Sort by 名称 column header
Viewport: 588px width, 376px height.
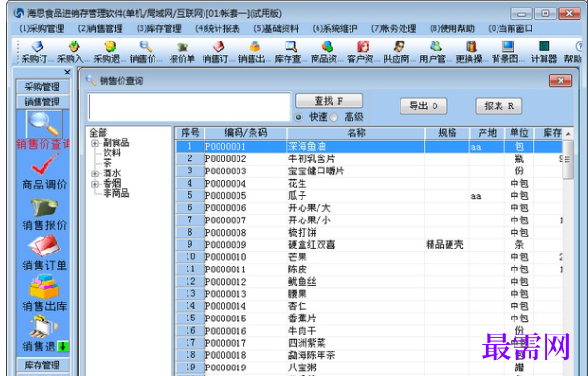pyautogui.click(x=356, y=133)
